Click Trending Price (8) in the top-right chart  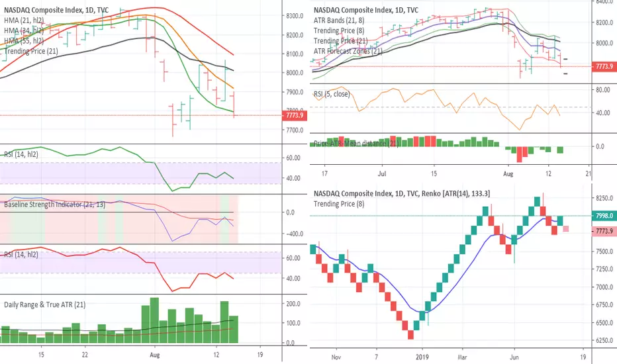(339, 30)
